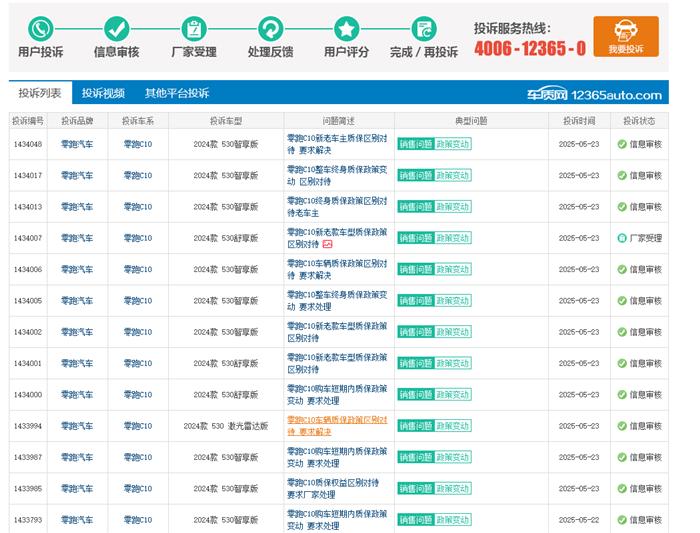Open complaint 1434048 description link
The height and width of the screenshot is (533, 700).
pyautogui.click(x=337, y=144)
